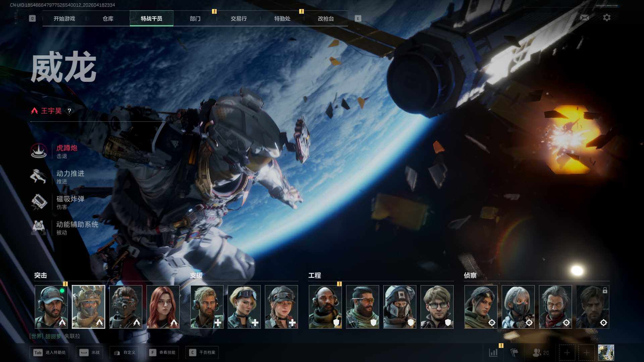Screen dimensions: 644x362
Task: Open the mail envelope icon
Action: (x=584, y=18)
